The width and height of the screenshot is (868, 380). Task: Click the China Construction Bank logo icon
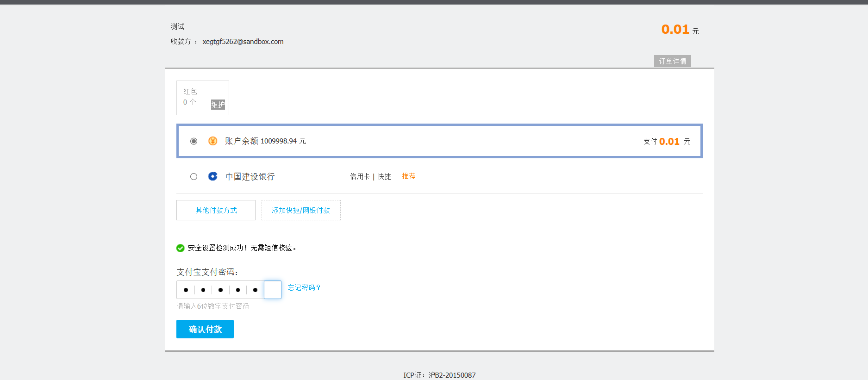click(212, 176)
